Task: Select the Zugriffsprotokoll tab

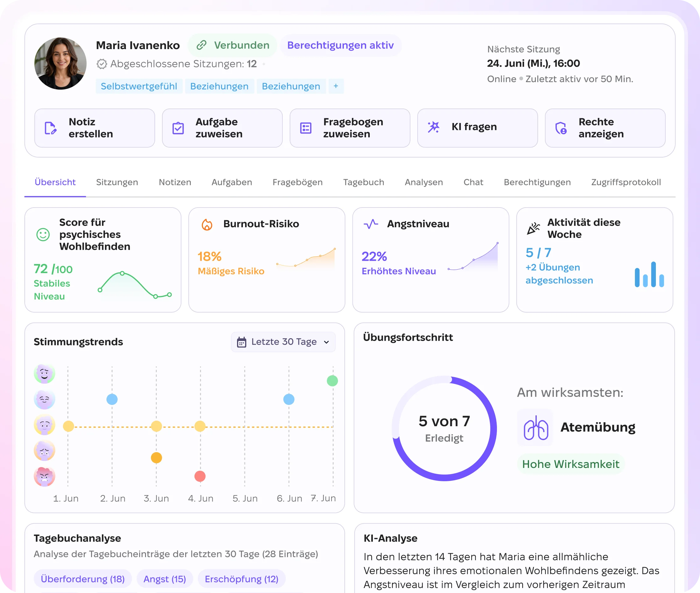Action: click(626, 182)
